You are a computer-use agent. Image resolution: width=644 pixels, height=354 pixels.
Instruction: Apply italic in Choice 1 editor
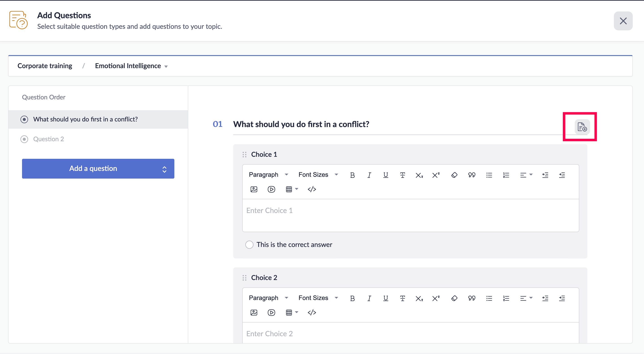click(369, 175)
